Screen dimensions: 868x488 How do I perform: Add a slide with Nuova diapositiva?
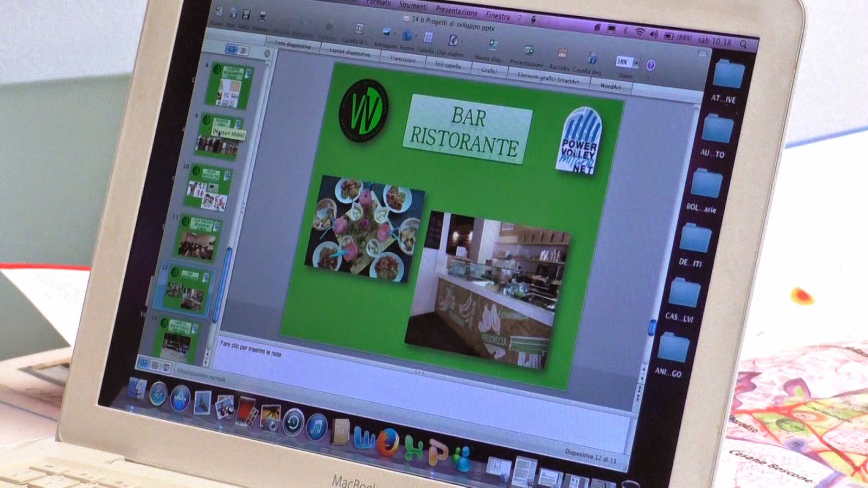[493, 45]
